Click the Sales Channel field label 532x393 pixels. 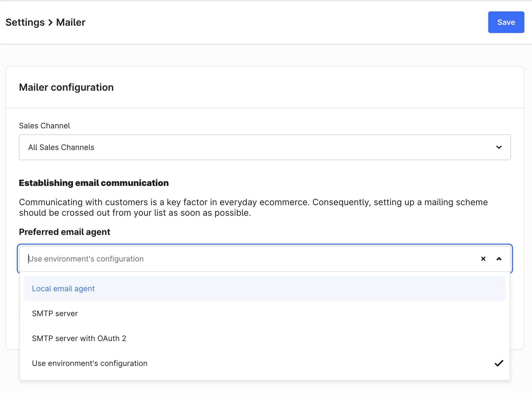coord(44,126)
